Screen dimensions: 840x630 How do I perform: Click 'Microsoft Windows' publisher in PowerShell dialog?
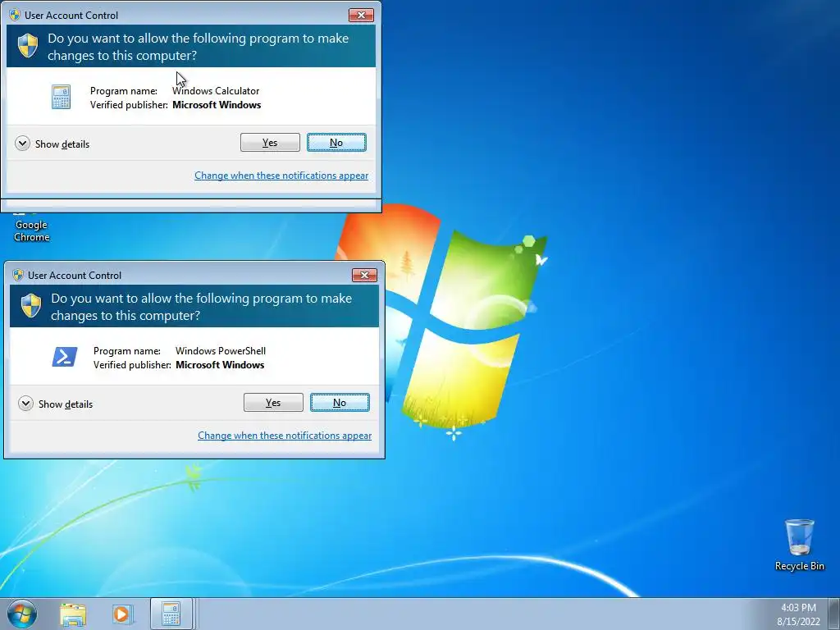[220, 365]
